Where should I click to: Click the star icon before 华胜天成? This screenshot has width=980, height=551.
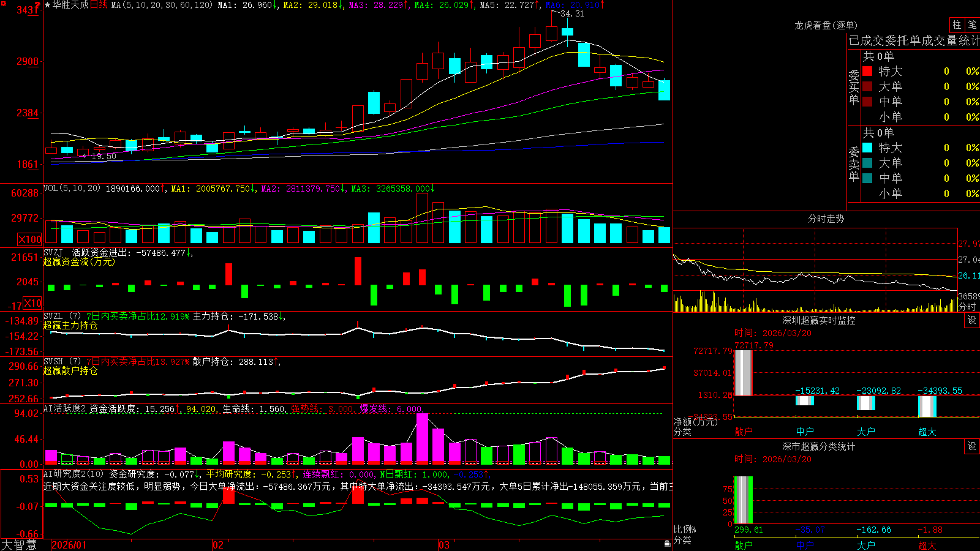47,5
